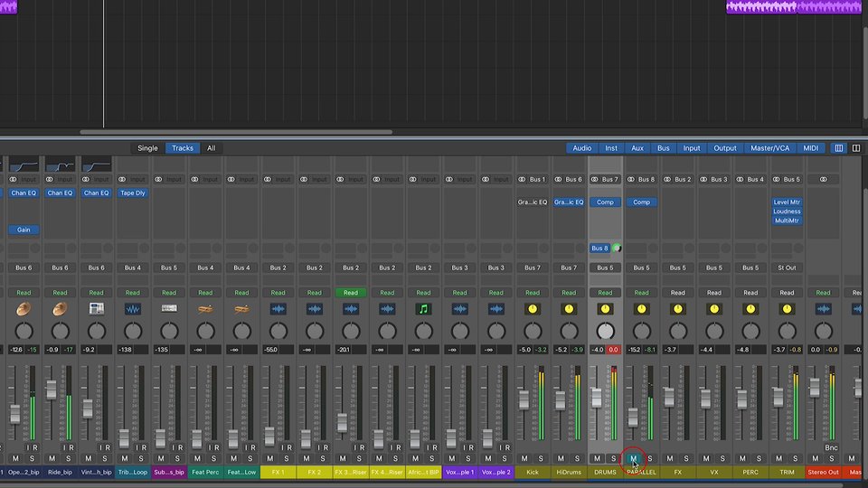868x488 pixels.
Task: Open the Bus 8 send slot on DRUMS strip
Action: (x=599, y=249)
